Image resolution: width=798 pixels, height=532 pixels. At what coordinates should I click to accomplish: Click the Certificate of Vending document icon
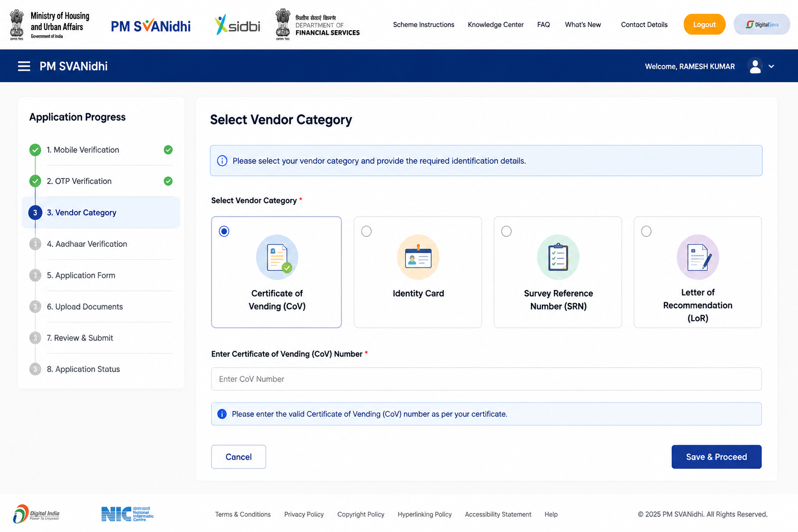pos(277,257)
